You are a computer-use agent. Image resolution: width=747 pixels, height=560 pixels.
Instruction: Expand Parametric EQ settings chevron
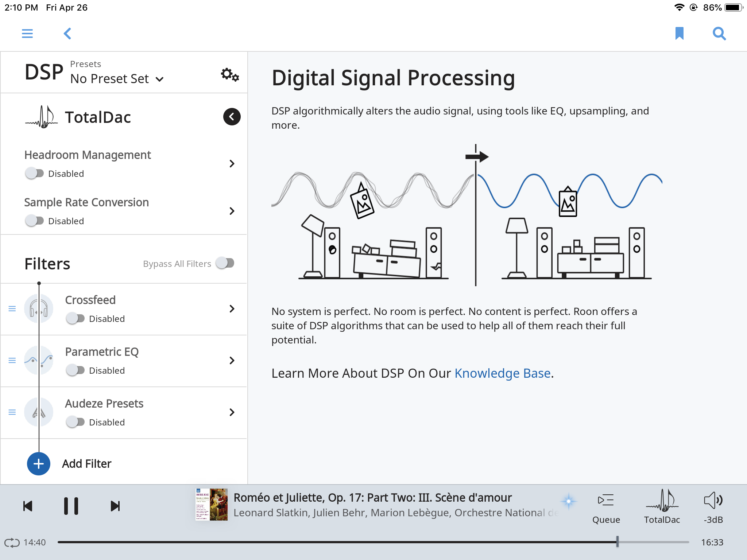tap(232, 361)
